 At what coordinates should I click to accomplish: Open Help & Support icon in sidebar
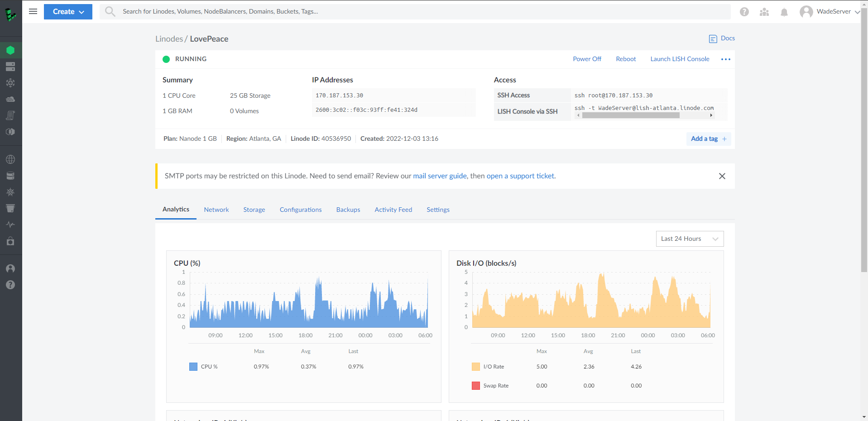[10, 285]
